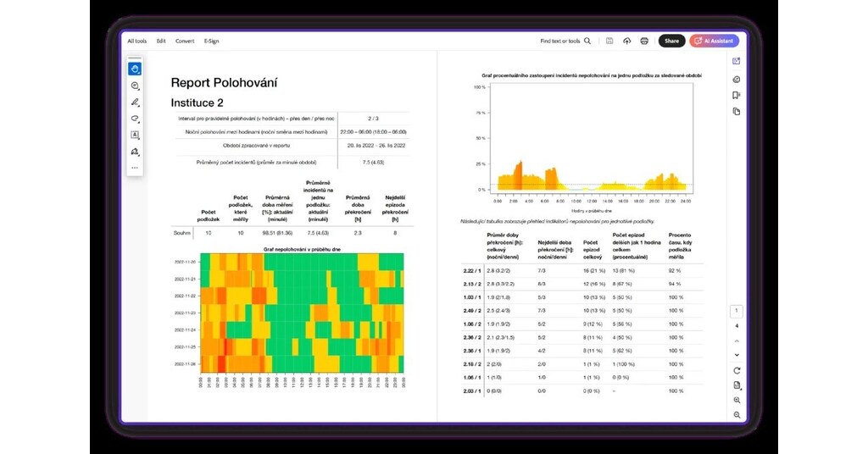Click the 98.51 (81.36) summary cell
Screen dimensions: 868x454
277,233
